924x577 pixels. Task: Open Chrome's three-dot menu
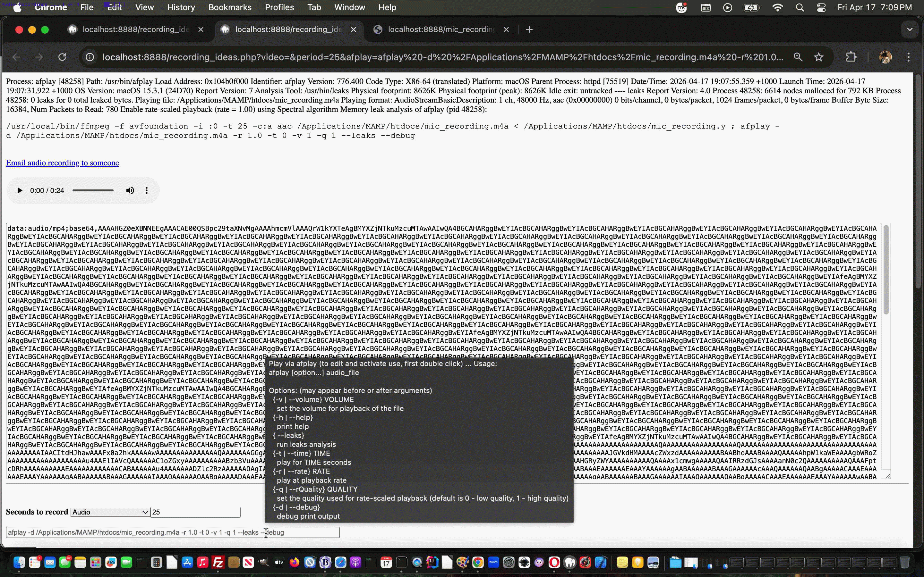tap(908, 57)
